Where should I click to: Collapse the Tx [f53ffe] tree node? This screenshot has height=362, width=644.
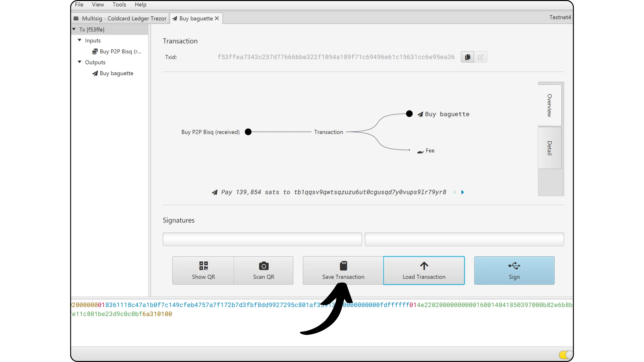click(x=74, y=29)
